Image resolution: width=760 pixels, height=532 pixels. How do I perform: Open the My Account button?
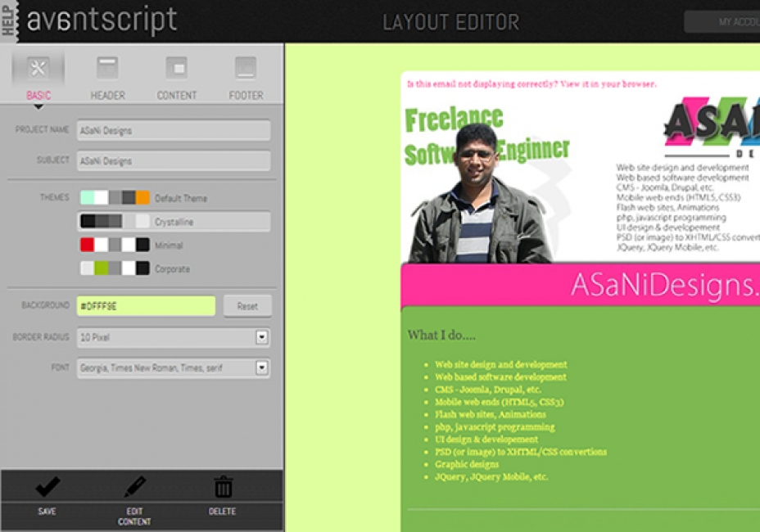pyautogui.click(x=722, y=22)
